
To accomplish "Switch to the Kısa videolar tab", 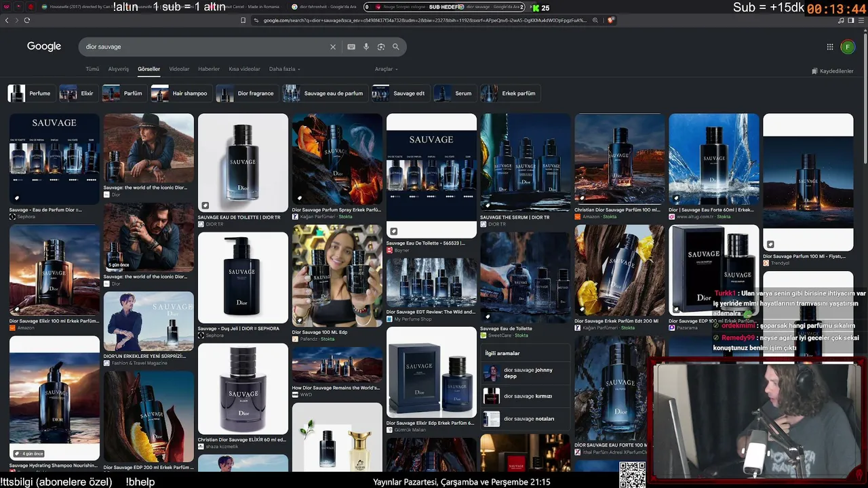I will 244,69.
